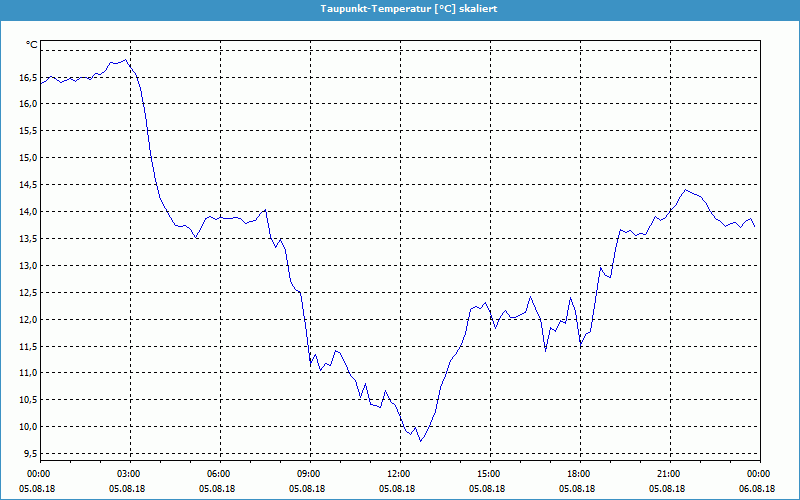Click the 18:00 time axis label

[578, 474]
